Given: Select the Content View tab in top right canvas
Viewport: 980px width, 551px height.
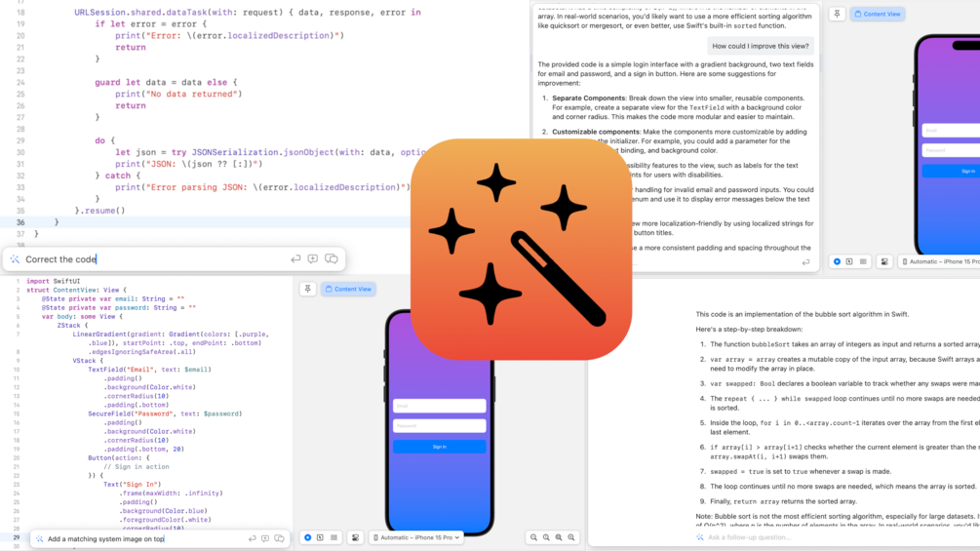Looking at the screenshot, I should point(878,14).
